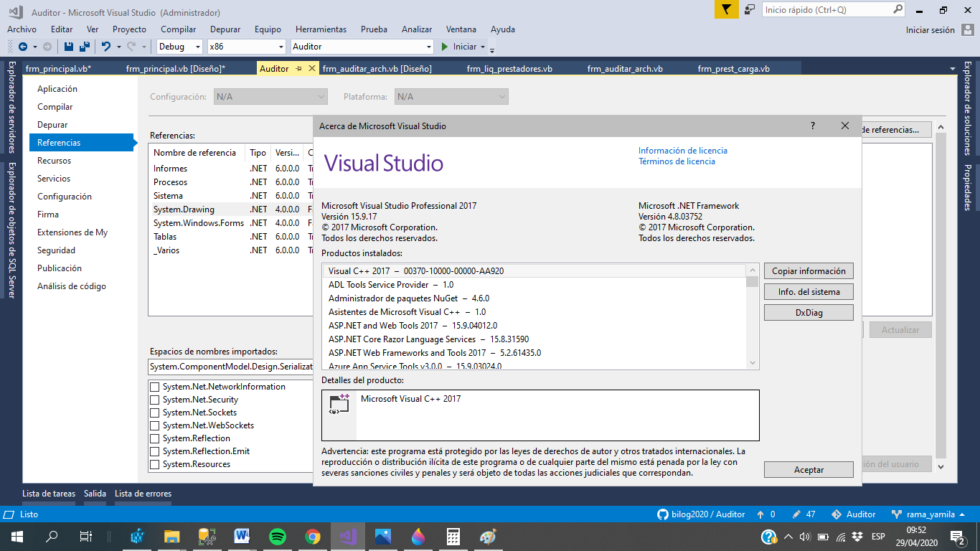Click the Copiar información button
The width and height of the screenshot is (980, 551).
809,271
